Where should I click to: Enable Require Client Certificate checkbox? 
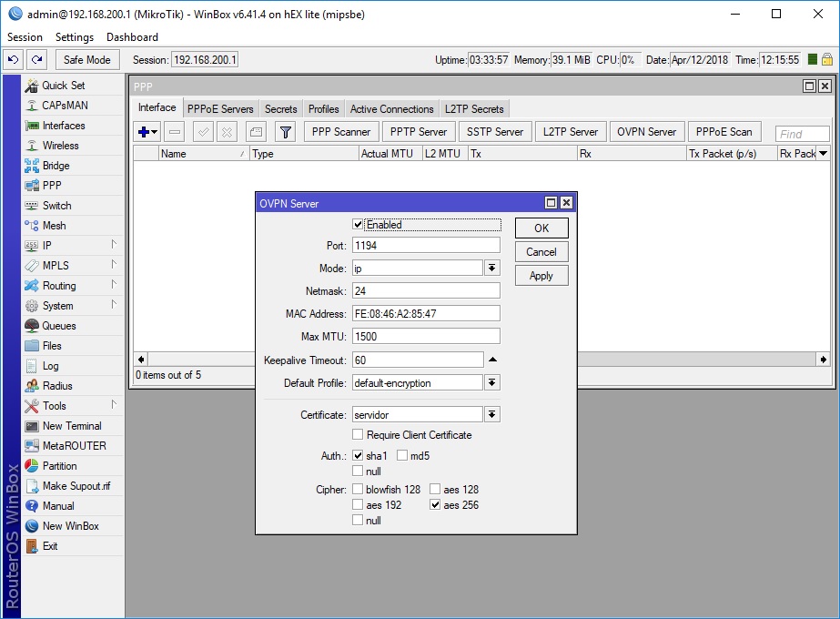tap(359, 435)
